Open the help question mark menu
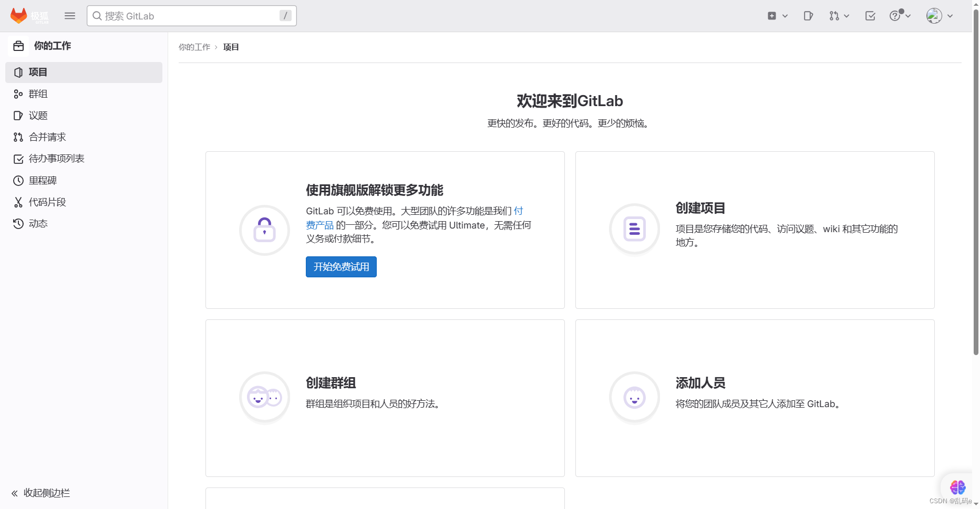The height and width of the screenshot is (509, 980). coord(900,15)
